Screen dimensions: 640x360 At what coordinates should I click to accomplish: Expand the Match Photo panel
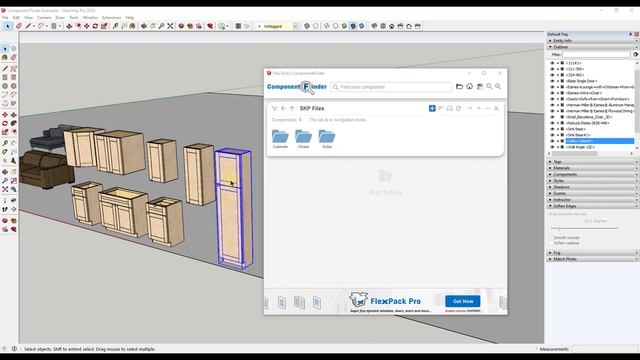(593, 259)
